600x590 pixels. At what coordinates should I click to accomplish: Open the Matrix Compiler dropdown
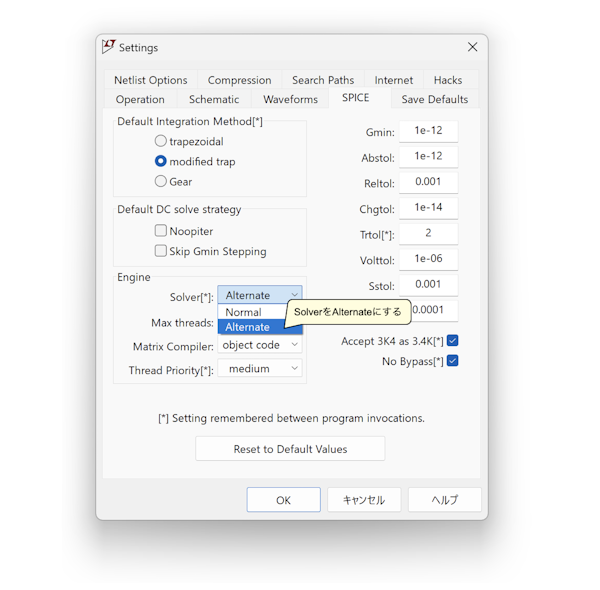[260, 345]
